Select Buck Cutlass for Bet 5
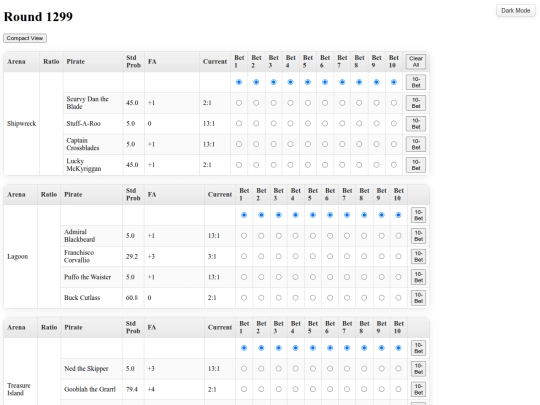The image size is (540, 405). click(312, 298)
